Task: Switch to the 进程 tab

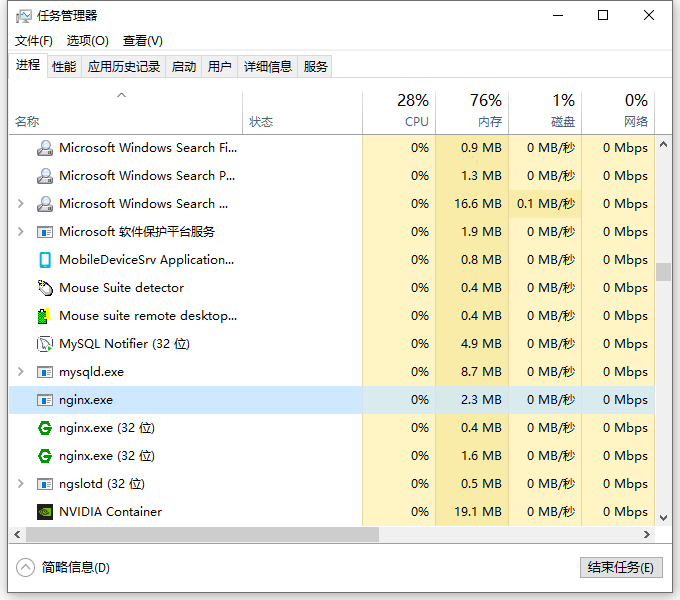Action: pyautogui.click(x=28, y=65)
